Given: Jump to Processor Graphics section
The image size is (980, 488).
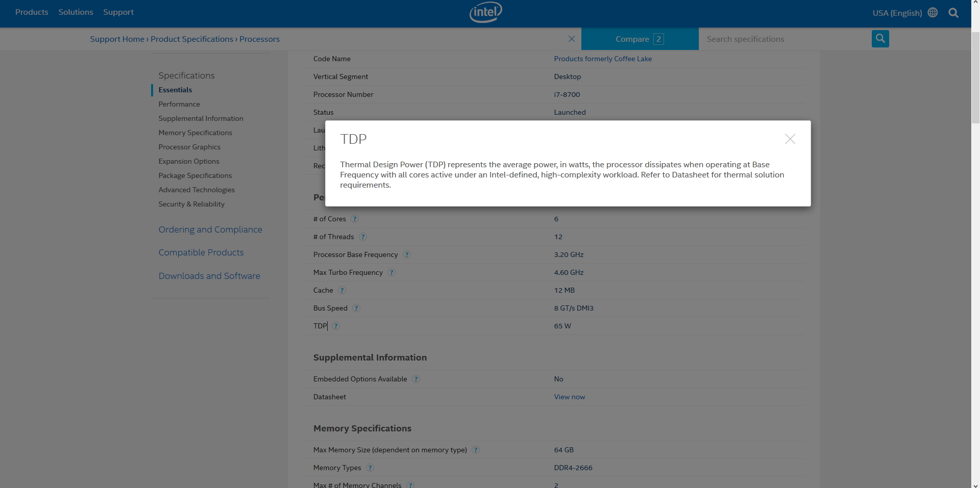Looking at the screenshot, I should [x=189, y=147].
